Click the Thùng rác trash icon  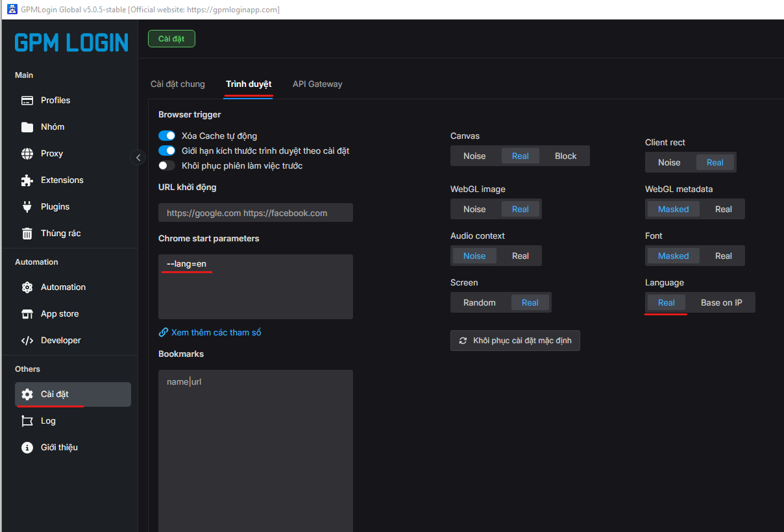(27, 234)
